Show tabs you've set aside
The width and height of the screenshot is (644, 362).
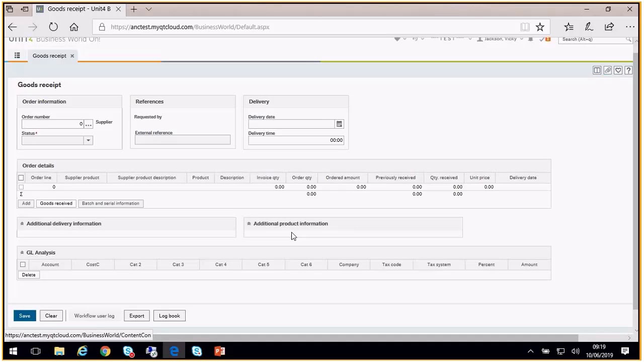10,9
